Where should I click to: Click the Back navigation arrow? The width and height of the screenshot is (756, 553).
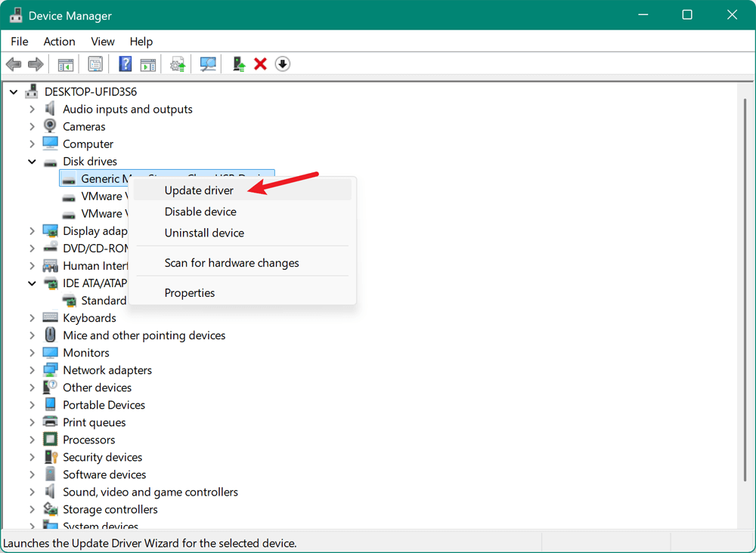point(13,63)
